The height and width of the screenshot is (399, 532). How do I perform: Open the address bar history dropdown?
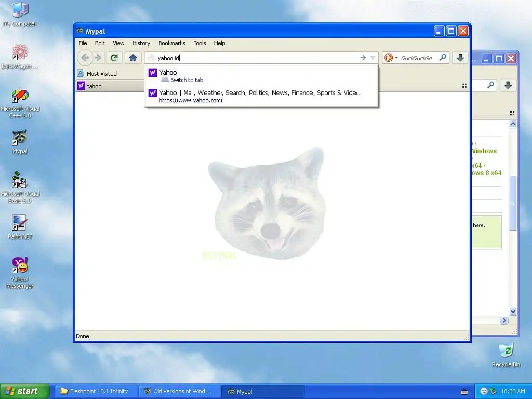[373, 58]
